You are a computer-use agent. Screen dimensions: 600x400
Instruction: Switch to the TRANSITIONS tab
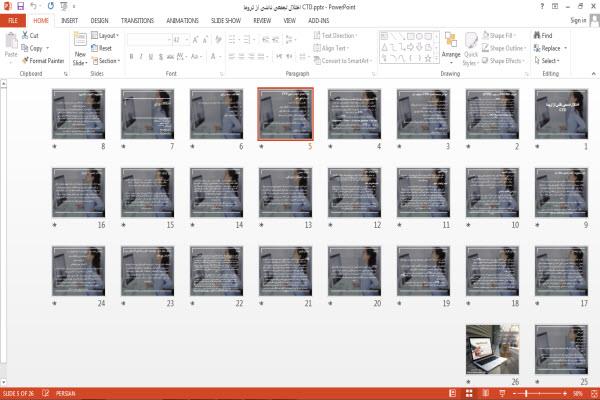(x=137, y=21)
